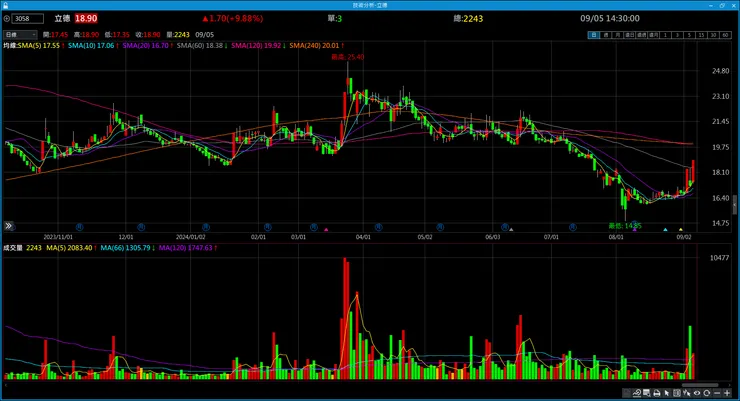The height and width of the screenshot is (401, 740).
Task: Click the add-stock plus icon beside 3058
Action: 7,18
